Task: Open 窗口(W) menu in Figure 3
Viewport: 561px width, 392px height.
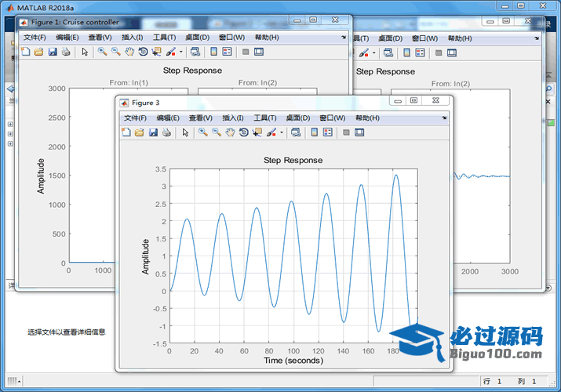Action: point(333,118)
